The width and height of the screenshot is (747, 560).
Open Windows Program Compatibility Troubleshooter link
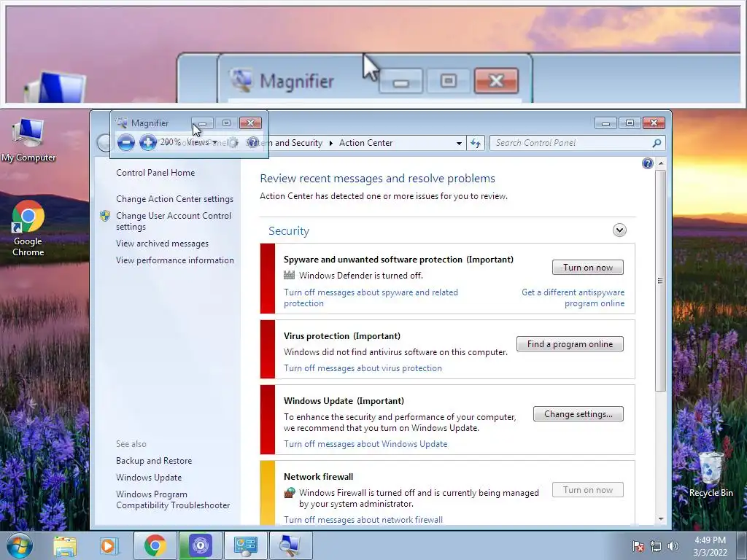coord(173,499)
